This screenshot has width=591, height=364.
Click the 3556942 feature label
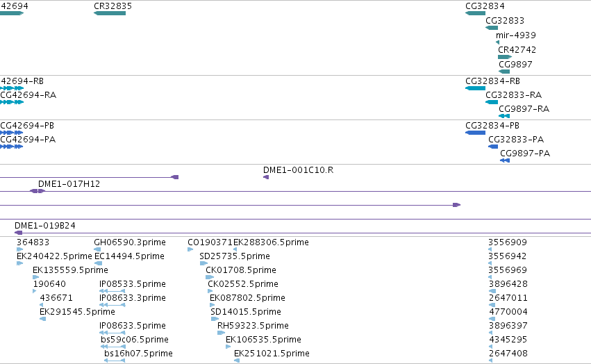(508, 256)
